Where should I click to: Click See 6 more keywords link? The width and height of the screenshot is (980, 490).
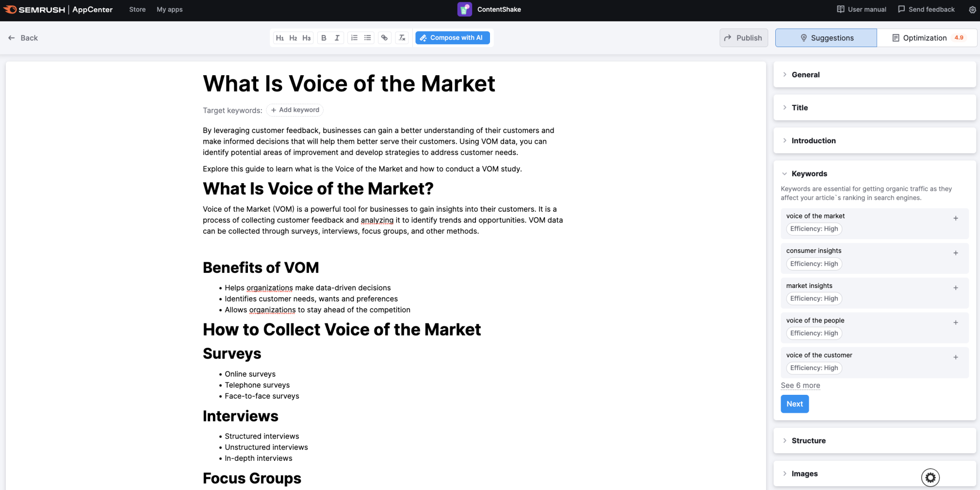click(800, 386)
